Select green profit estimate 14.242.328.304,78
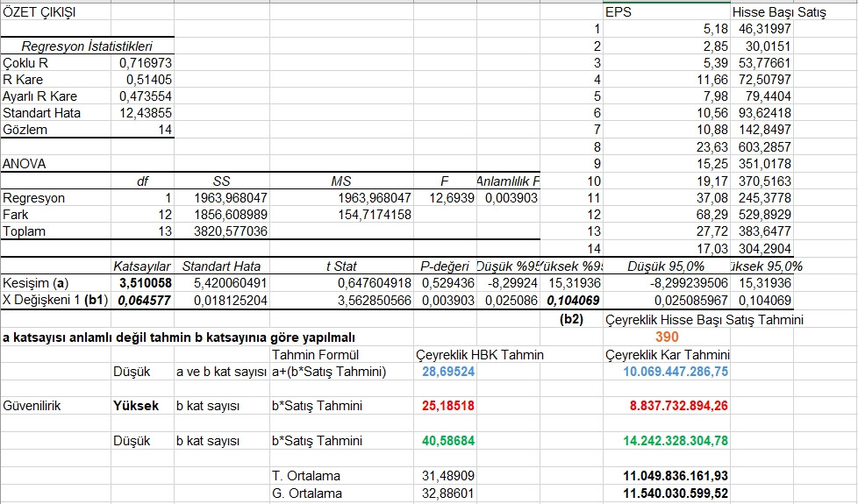Image resolution: width=858 pixels, height=504 pixels. [x=676, y=441]
